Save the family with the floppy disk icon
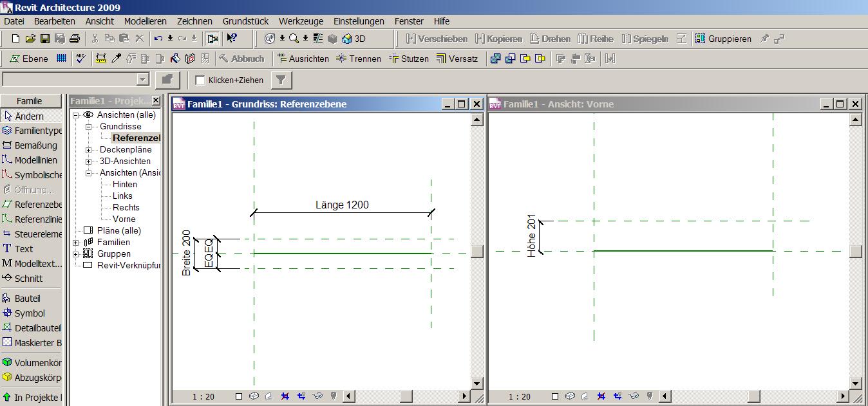This screenshot has height=406, width=868. click(x=45, y=39)
